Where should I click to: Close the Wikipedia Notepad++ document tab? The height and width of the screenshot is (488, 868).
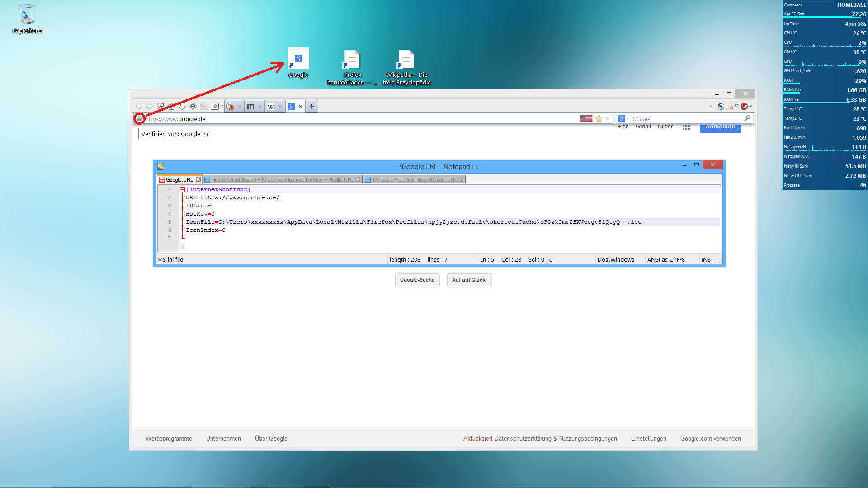pos(461,179)
